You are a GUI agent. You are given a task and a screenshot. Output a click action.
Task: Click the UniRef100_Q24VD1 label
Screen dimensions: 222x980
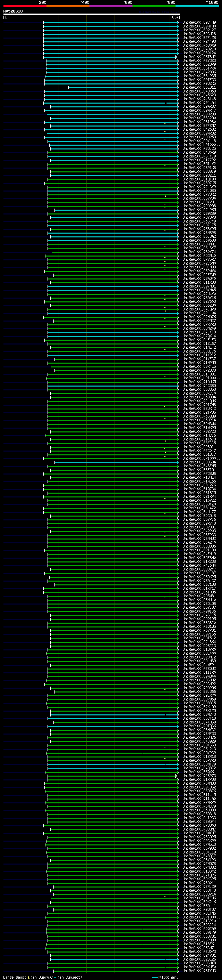199,956
